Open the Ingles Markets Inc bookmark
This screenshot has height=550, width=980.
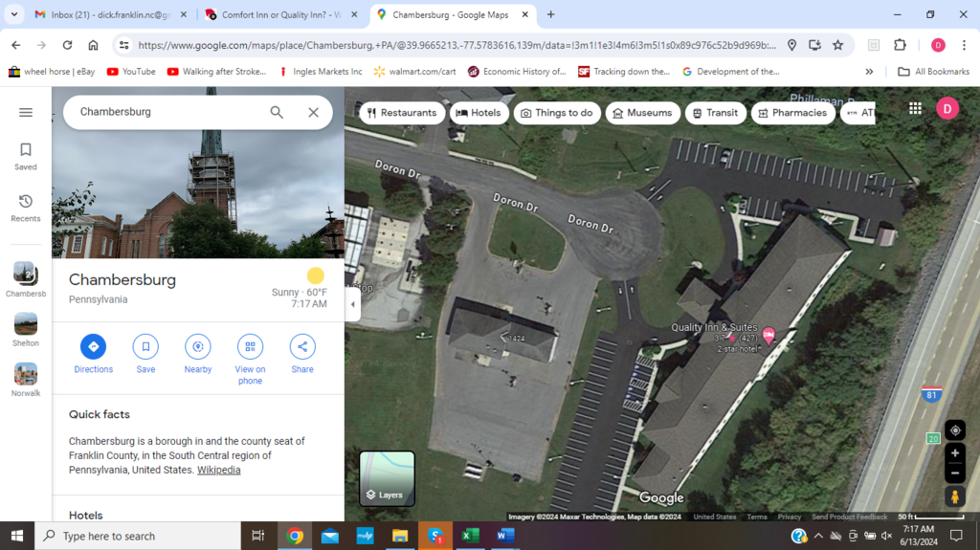[x=320, y=72]
